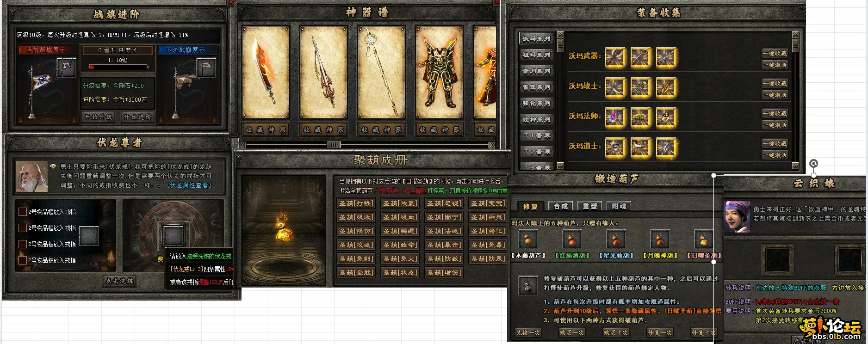The width and height of the screenshot is (868, 344).
Task: Click the glowing gourd in 聚葫成册
Action: coord(283,229)
